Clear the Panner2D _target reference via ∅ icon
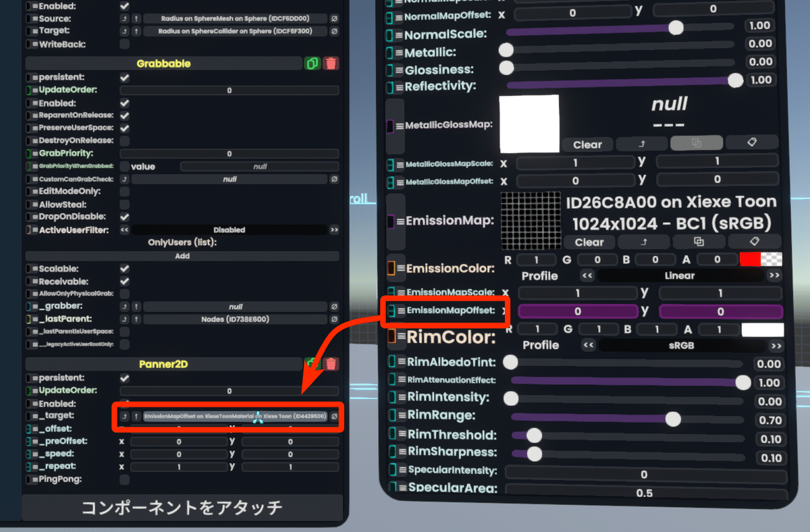 coord(333,417)
